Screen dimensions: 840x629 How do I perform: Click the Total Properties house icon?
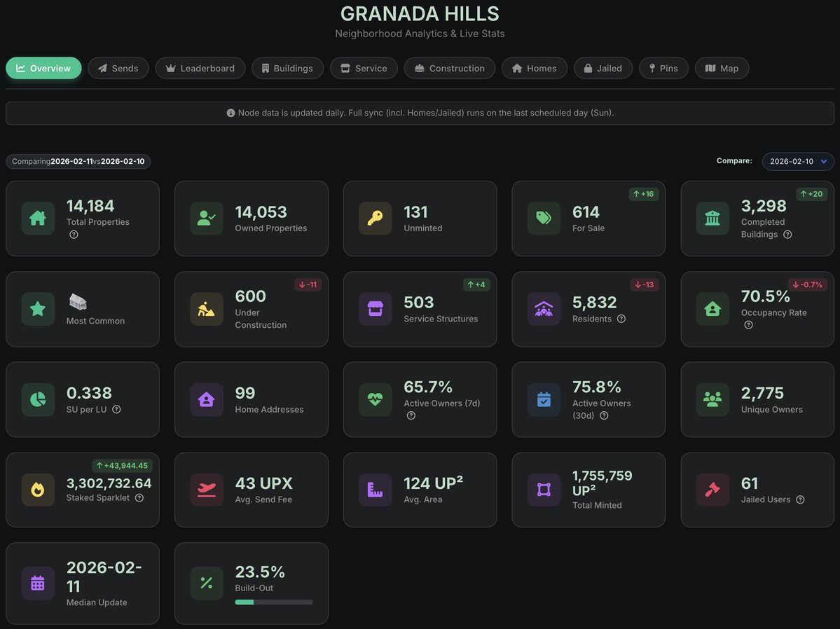click(x=38, y=218)
